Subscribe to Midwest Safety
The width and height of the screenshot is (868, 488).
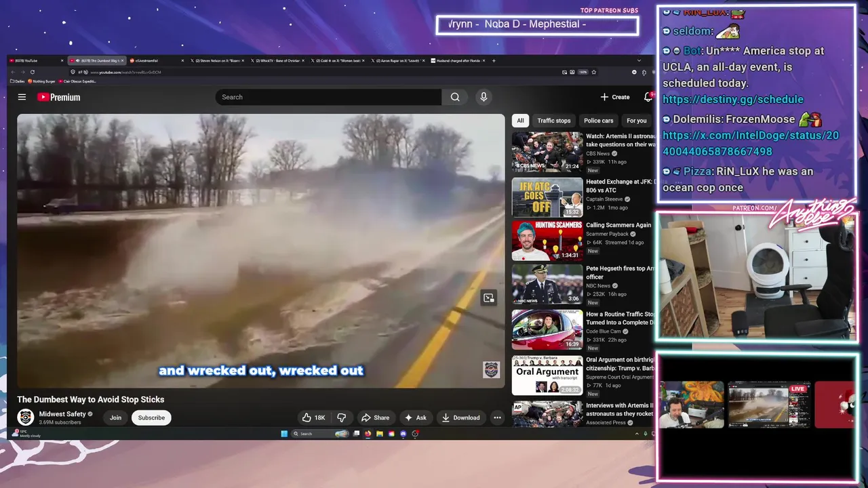(151, 418)
